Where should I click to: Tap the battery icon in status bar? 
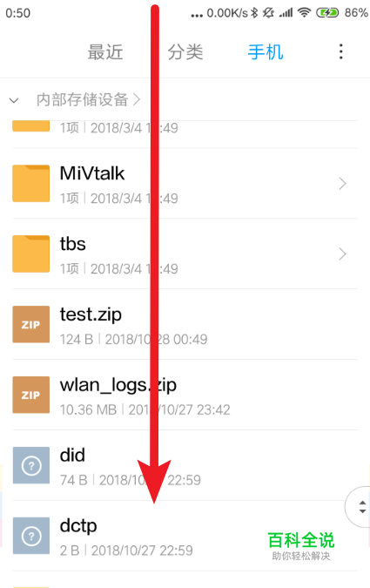327,13
